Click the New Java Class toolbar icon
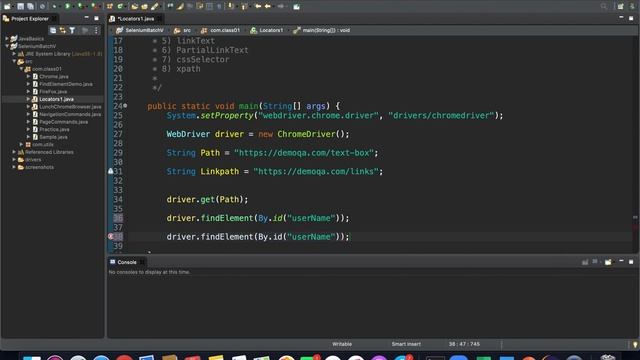Screen dimensions: 640x360 pyautogui.click(x=120, y=6)
